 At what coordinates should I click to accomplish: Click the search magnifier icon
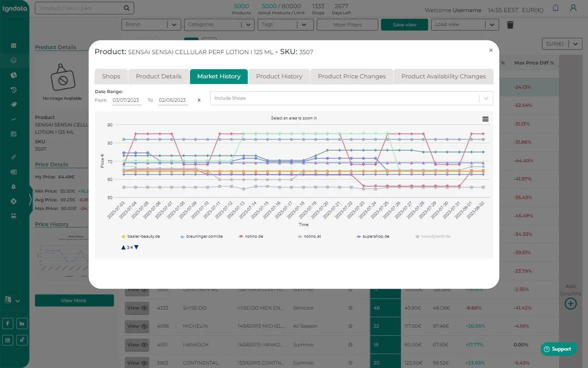pyautogui.click(x=126, y=8)
